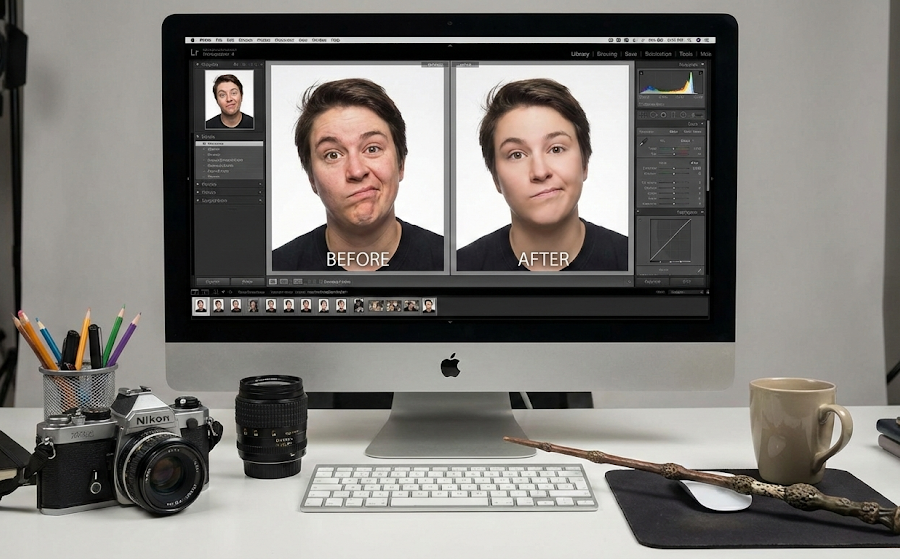Select the last portrait thumbnail in the filmstrip

point(429,306)
